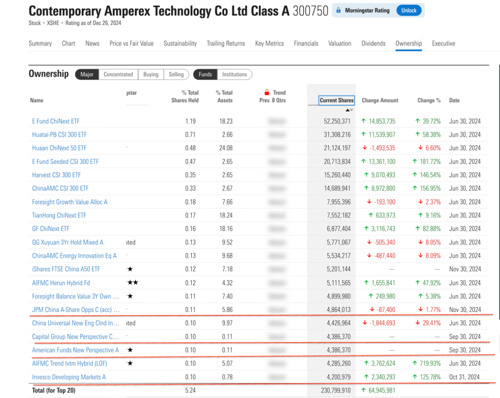Show the Buying ownership filter
The image size is (500, 398).
tap(151, 74)
